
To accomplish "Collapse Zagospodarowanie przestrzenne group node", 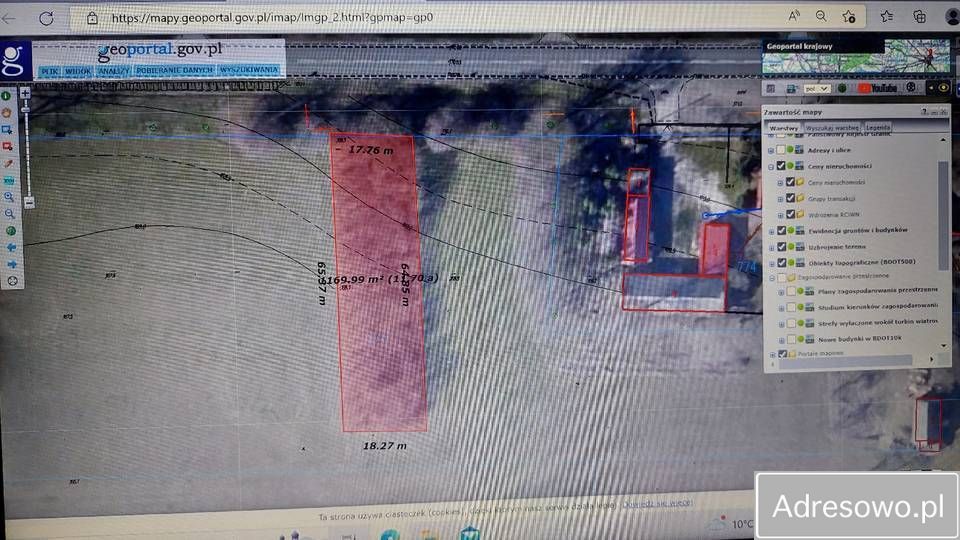I will tap(772, 279).
